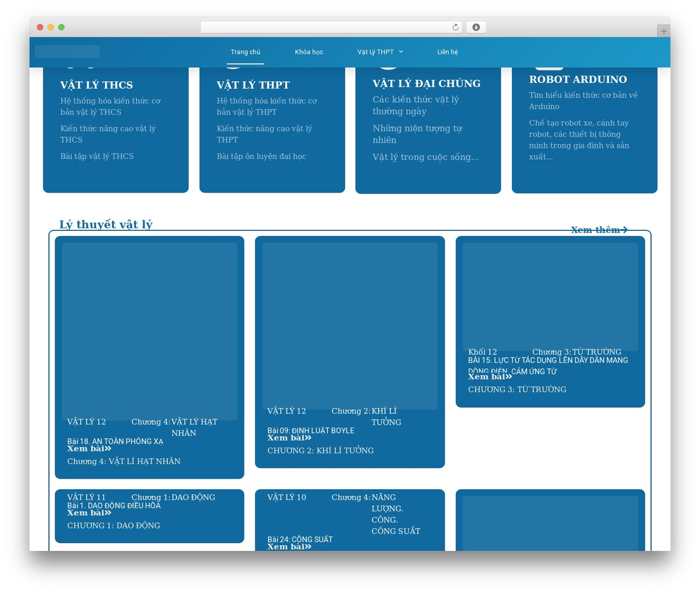Viewport: 700px width, 593px height.
Task: Open the ROBOT ARDUINO card heading
Action: 578,79
